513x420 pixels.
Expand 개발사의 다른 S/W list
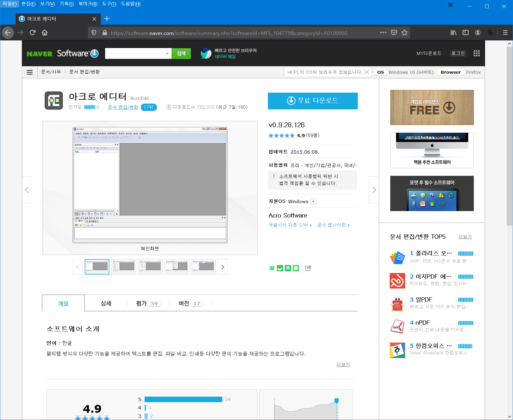(x=290, y=225)
